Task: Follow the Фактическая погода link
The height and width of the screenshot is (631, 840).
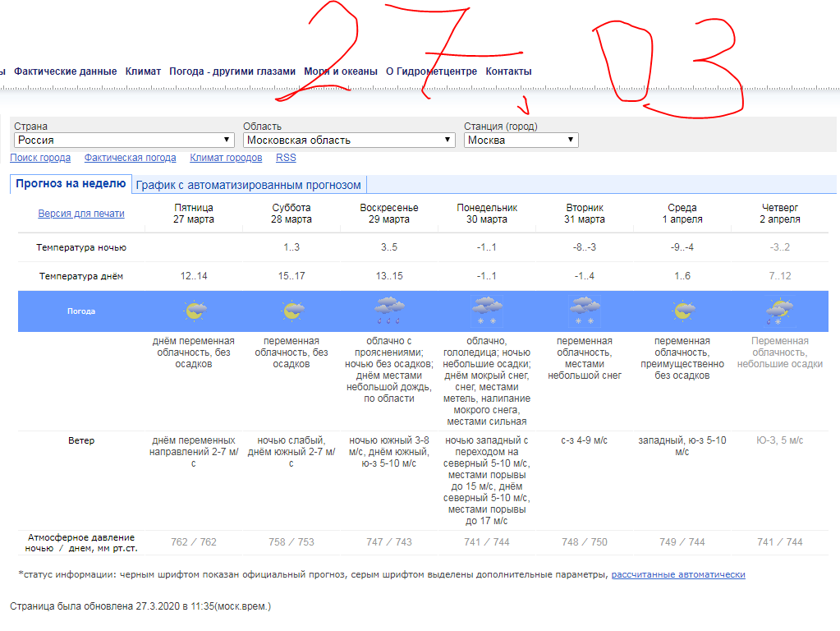Action: (x=131, y=158)
